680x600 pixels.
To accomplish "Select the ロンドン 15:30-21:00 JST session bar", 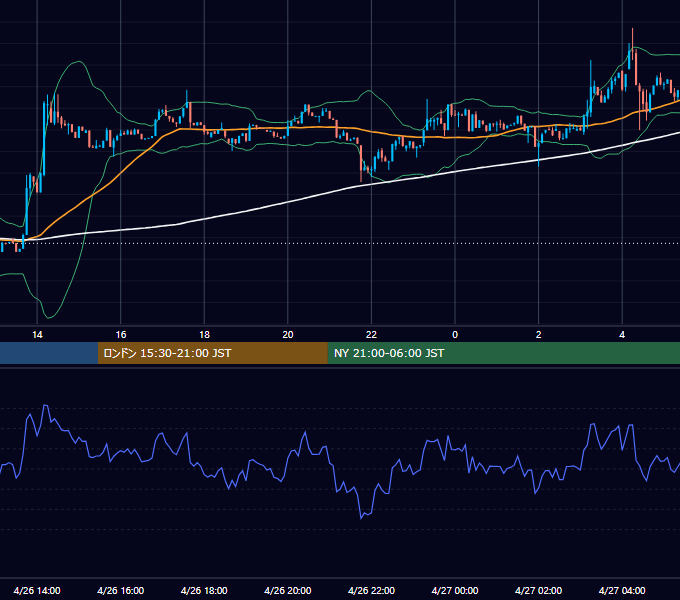I will [212, 353].
